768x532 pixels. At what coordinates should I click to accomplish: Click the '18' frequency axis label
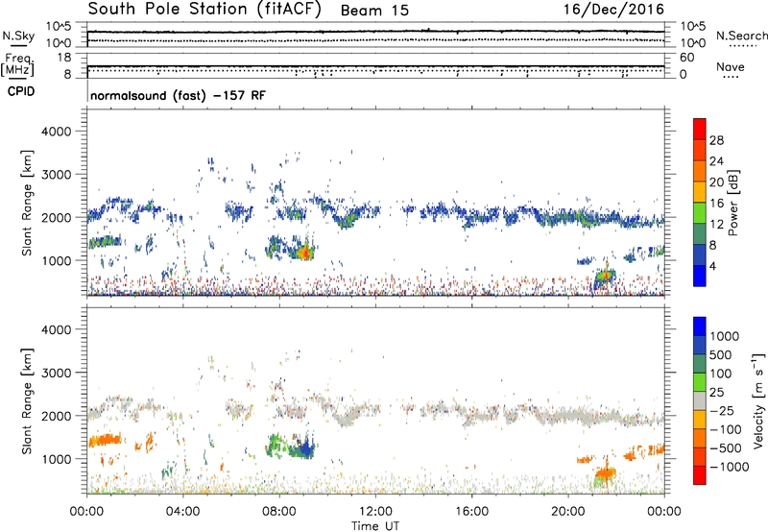tap(63, 58)
